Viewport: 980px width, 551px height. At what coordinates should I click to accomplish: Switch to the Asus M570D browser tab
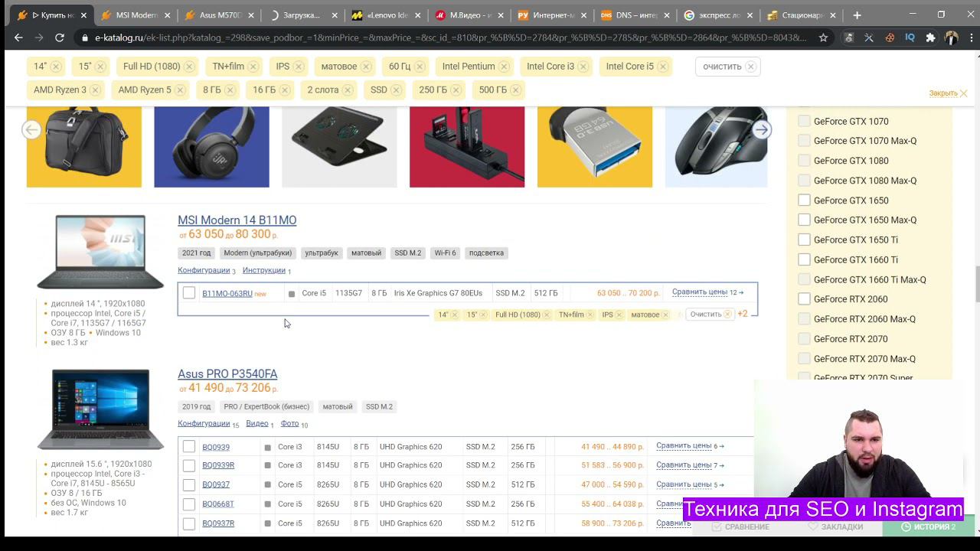tap(220, 15)
